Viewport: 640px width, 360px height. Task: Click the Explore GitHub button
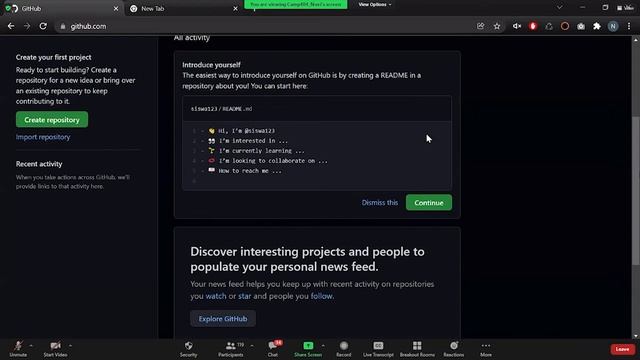pos(223,319)
